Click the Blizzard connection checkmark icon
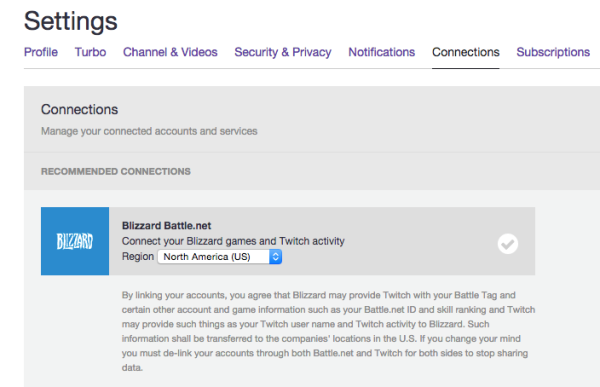The width and height of the screenshot is (600, 387). (508, 244)
